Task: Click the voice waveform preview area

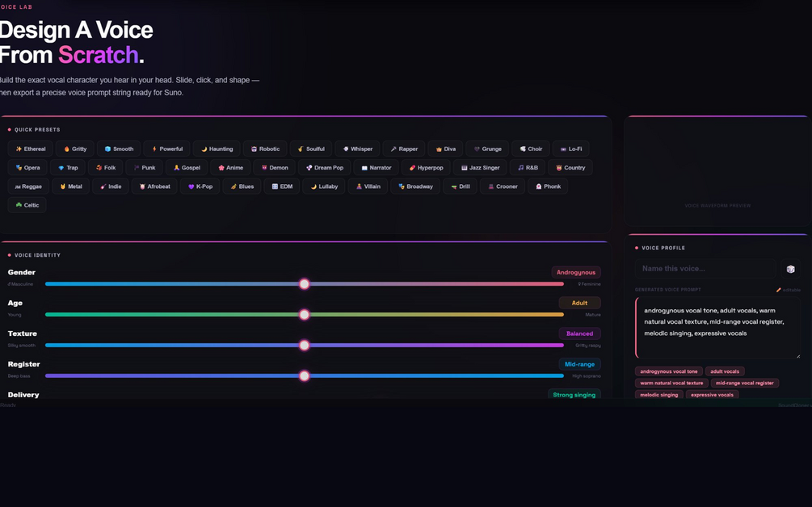Action: click(x=717, y=172)
